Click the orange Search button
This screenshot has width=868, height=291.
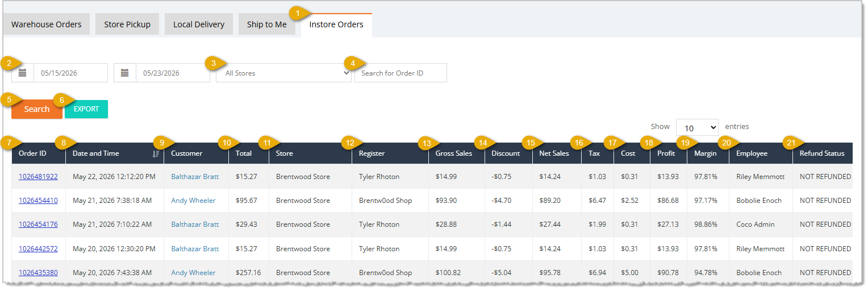[37, 109]
